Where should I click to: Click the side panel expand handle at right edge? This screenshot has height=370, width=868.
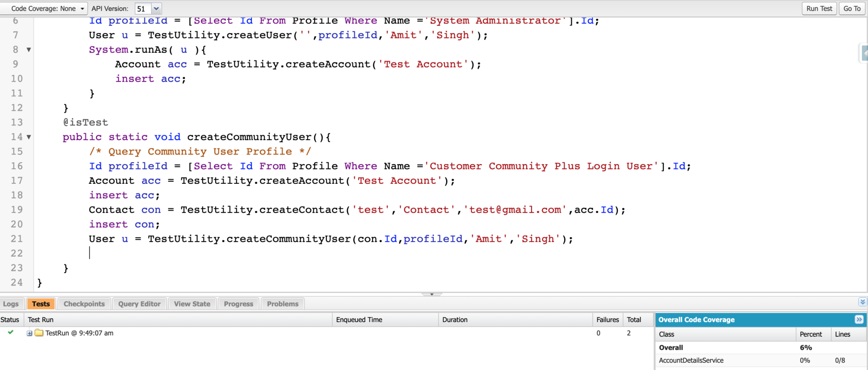(x=863, y=53)
